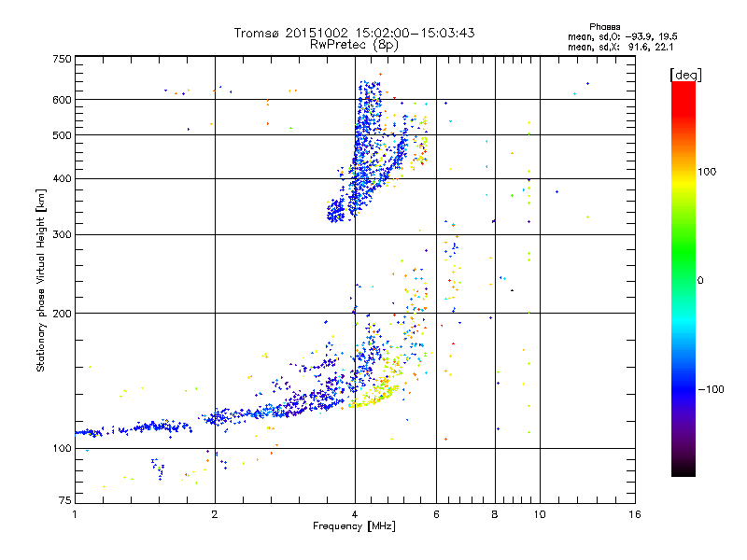
Task: Click the 'Frequency [MHz]' axis label
Action: point(354,526)
